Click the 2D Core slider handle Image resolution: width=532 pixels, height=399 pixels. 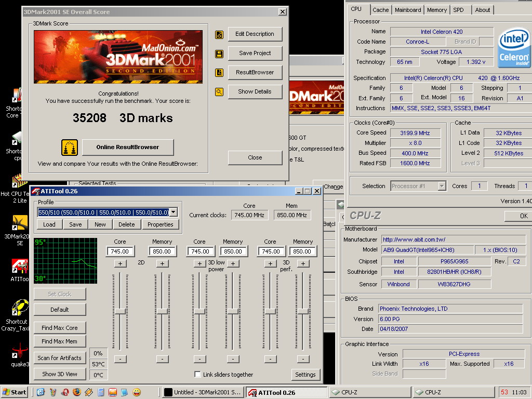[x=120, y=311]
